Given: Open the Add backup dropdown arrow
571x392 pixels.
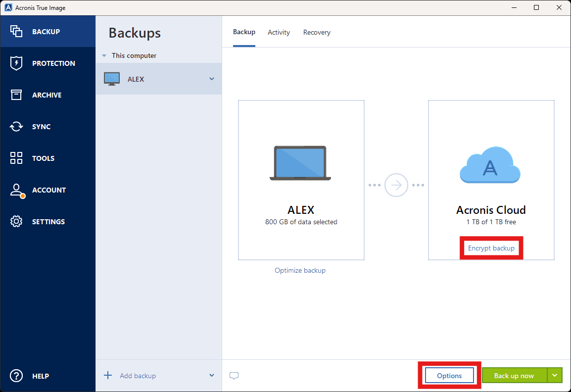Looking at the screenshot, I should [212, 376].
